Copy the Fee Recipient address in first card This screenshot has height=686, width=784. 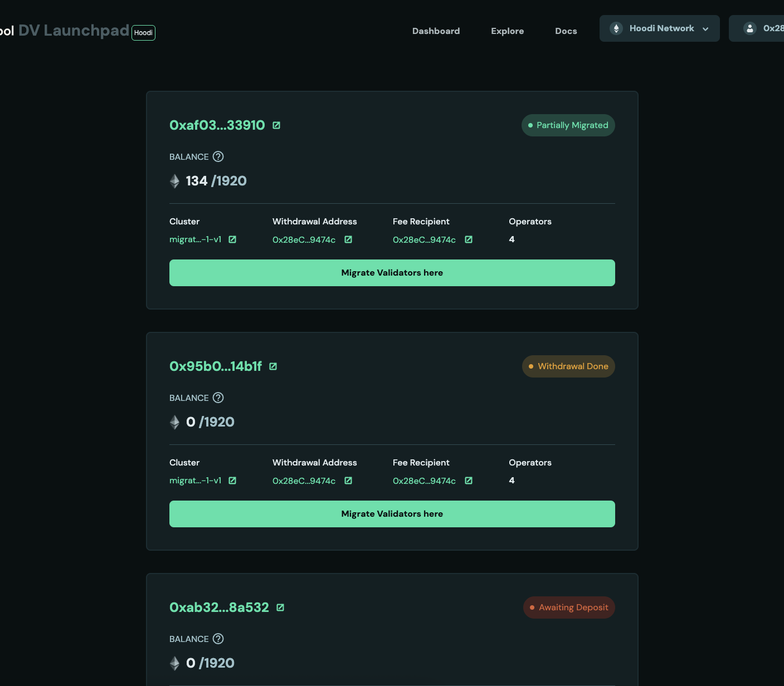[x=468, y=239]
